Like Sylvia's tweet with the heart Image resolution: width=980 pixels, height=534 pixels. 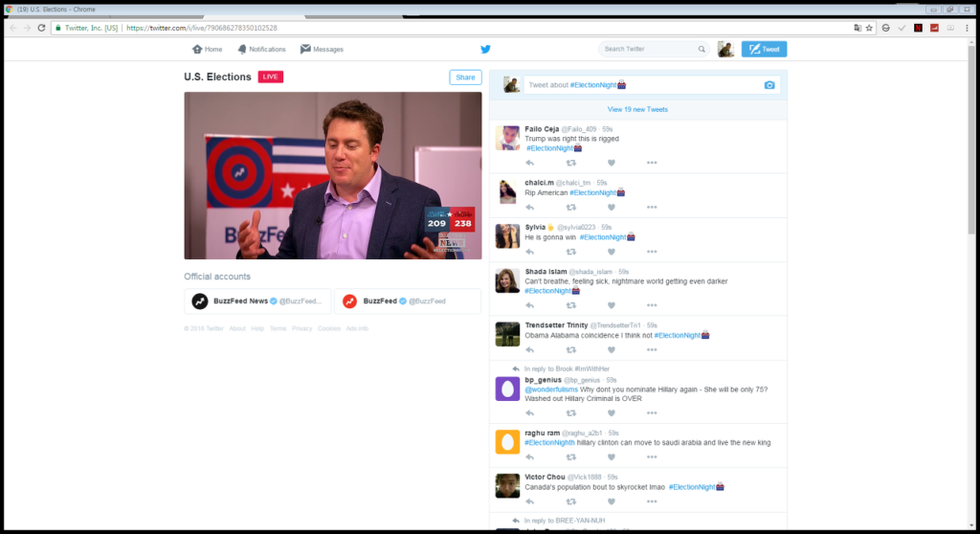(612, 252)
